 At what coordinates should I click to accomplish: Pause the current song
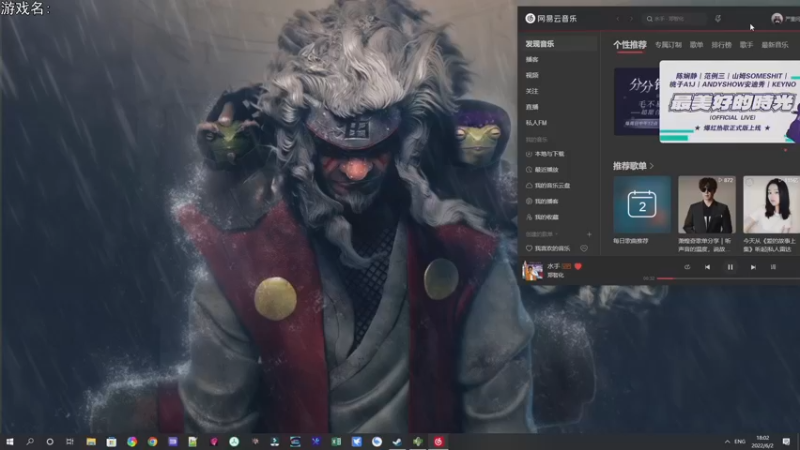[x=730, y=267]
